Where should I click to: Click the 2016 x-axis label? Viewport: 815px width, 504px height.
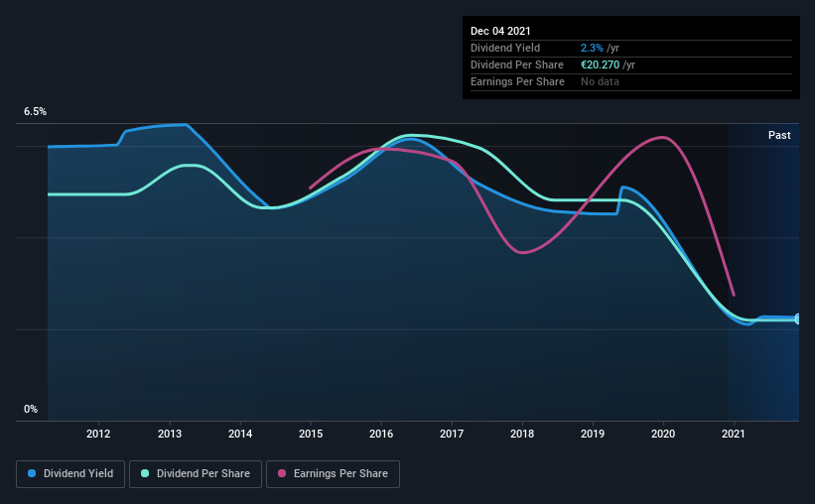[381, 434]
